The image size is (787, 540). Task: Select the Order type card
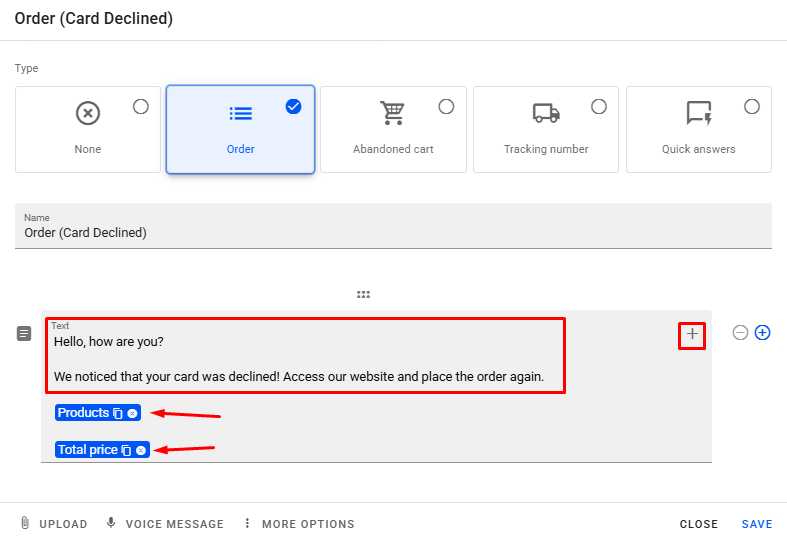coord(240,129)
